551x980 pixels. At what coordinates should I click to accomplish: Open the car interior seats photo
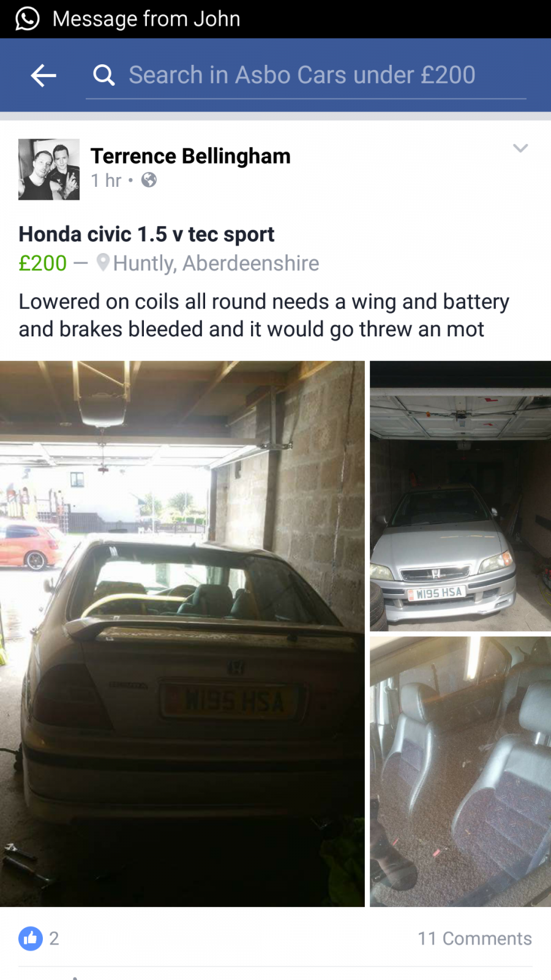click(460, 772)
